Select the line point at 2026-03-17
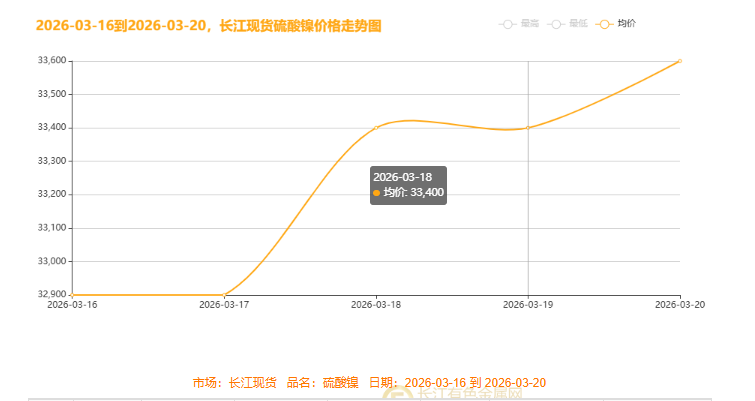Screen dimensions: 755x401 pyautogui.click(x=224, y=295)
